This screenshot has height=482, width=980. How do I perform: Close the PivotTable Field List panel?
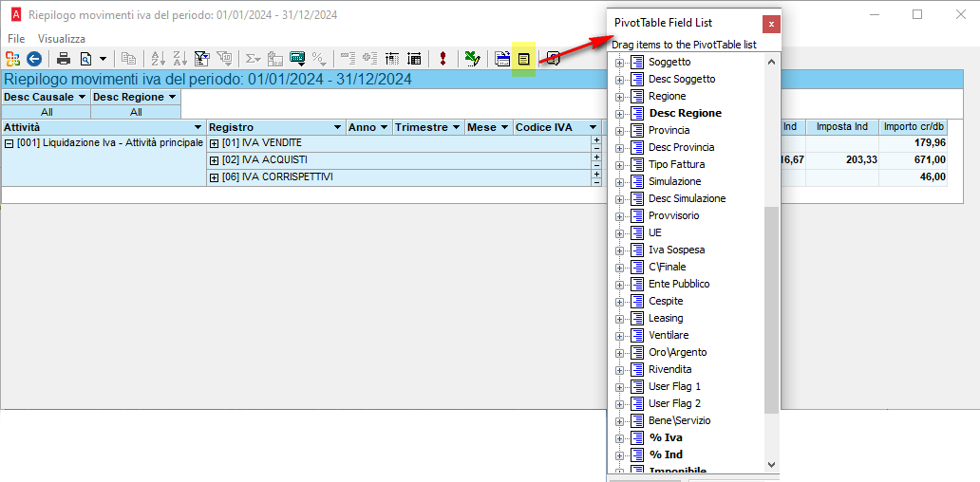tap(771, 24)
